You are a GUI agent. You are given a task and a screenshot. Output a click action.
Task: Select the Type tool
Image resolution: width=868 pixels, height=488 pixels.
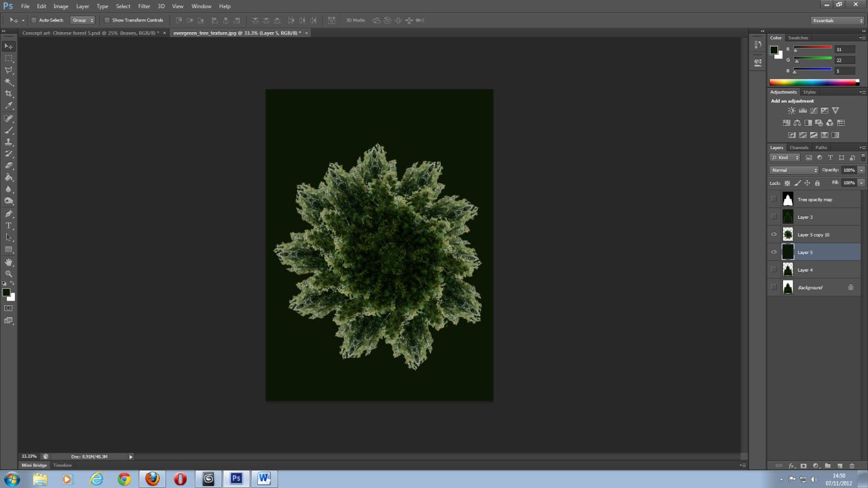click(9, 224)
